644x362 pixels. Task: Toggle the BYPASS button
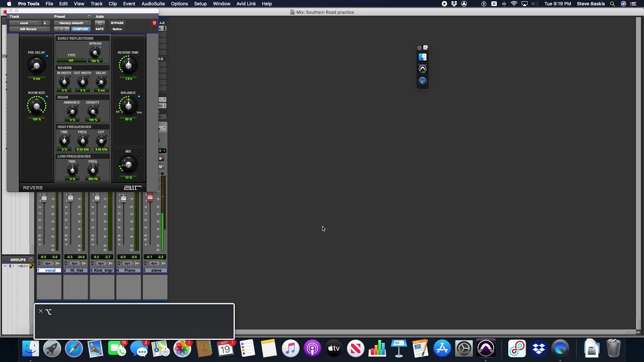(117, 23)
